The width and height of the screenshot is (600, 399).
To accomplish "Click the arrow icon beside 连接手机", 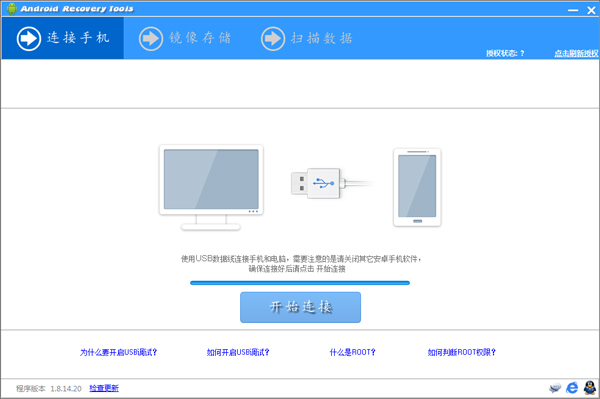I will pyautogui.click(x=29, y=38).
